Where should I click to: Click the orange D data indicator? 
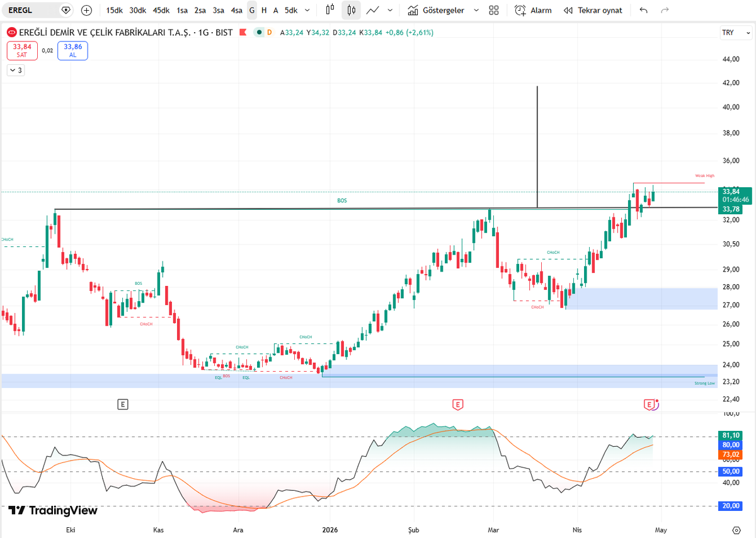pos(270,33)
